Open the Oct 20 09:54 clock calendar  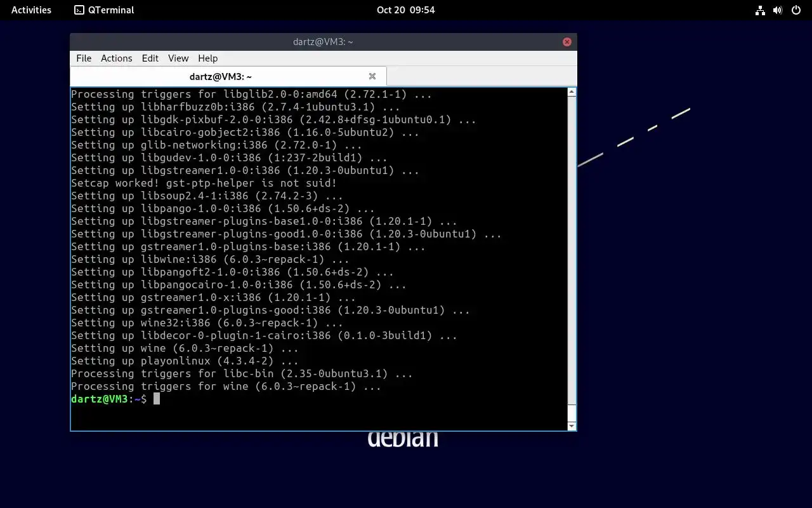pyautogui.click(x=405, y=10)
